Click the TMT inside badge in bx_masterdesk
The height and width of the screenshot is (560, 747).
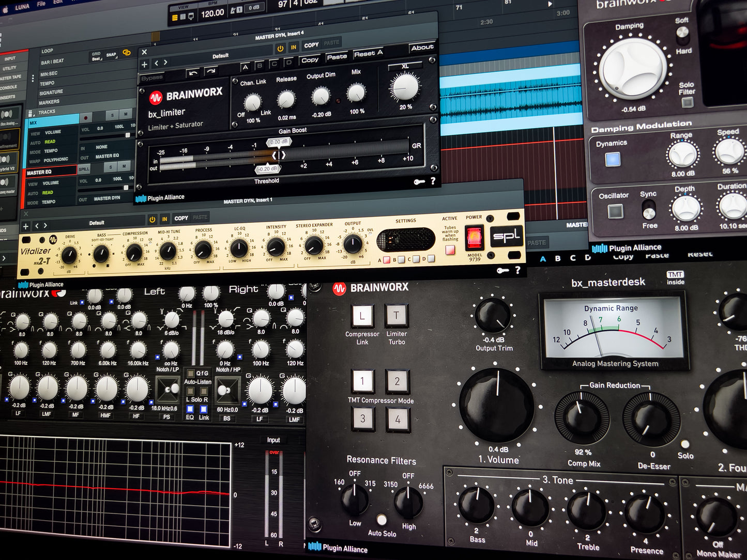[675, 278]
